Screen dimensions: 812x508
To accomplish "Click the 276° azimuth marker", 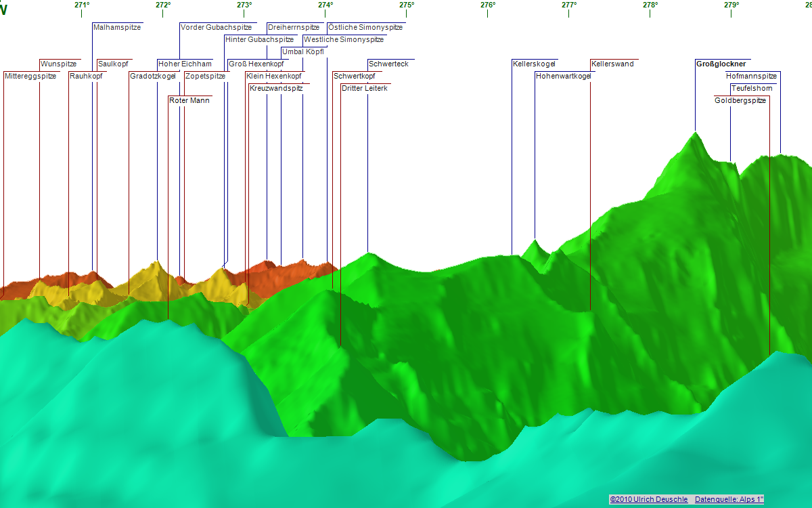I will click(x=488, y=5).
